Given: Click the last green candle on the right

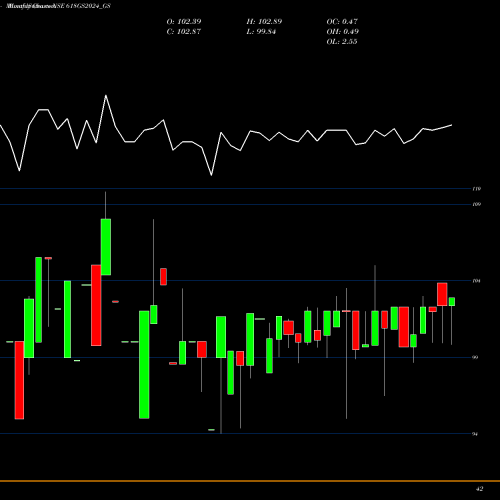Looking at the screenshot, I should pos(452,302).
